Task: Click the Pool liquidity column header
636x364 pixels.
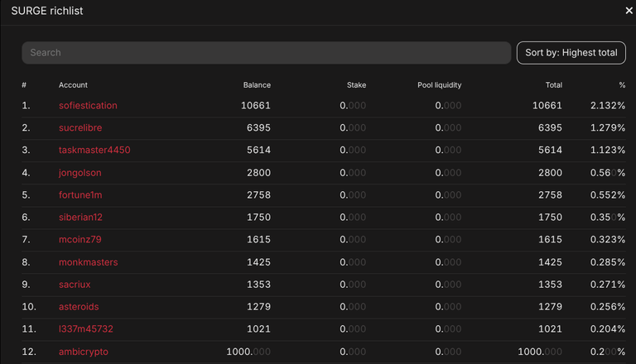Action: 439,85
